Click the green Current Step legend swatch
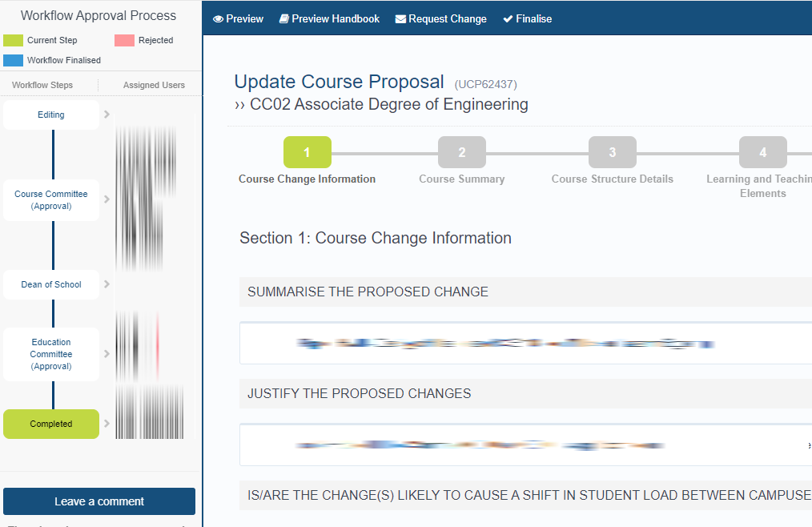Image resolution: width=812 pixels, height=527 pixels. pyautogui.click(x=13, y=40)
